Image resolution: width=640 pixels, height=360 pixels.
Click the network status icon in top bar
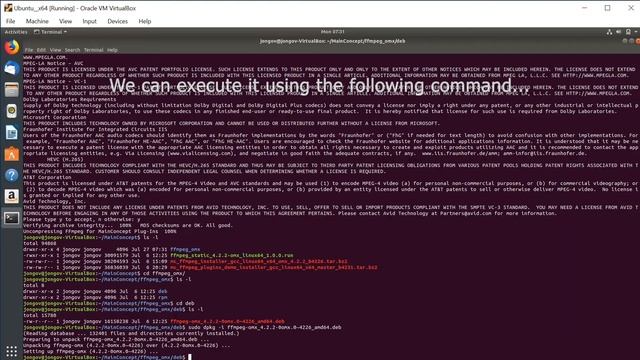609,32
